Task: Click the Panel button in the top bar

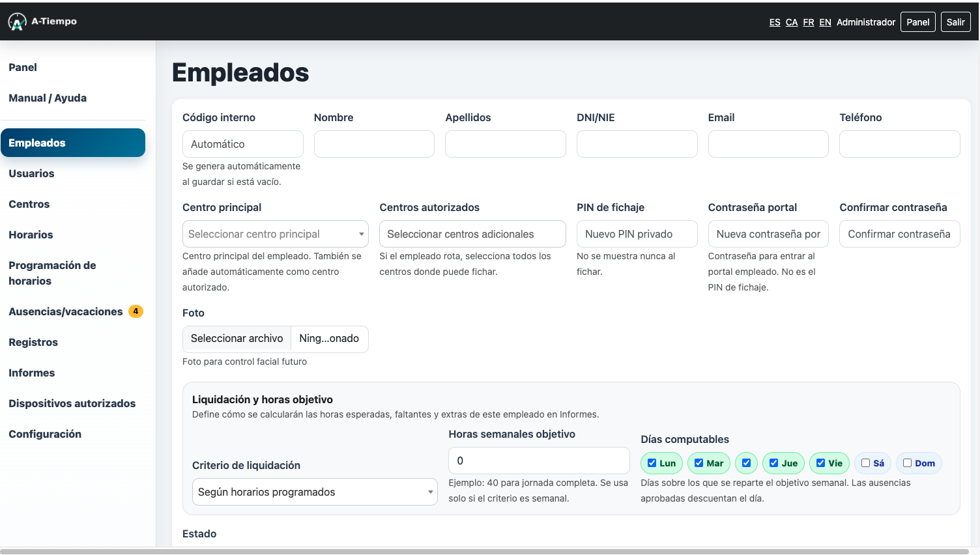Action: pos(918,22)
